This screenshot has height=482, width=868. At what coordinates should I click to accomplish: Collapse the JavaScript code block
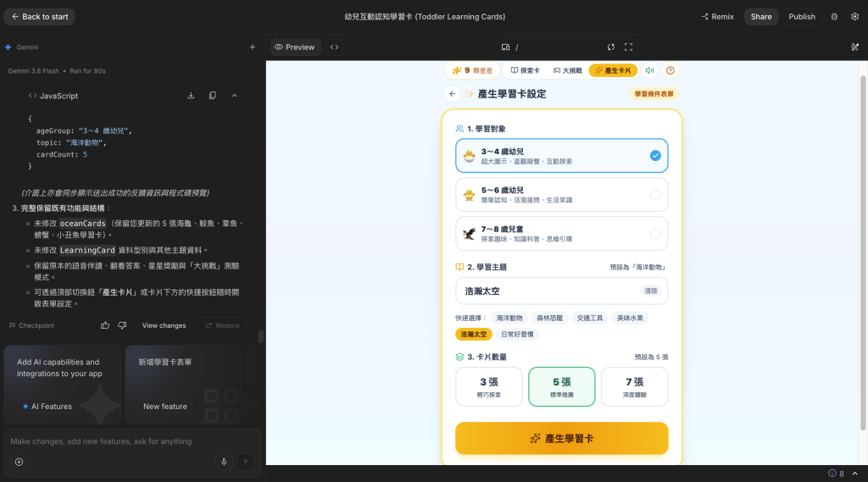tap(234, 96)
